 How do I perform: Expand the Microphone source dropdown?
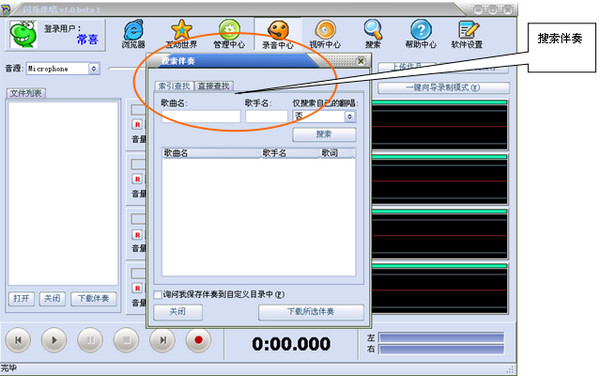click(93, 69)
